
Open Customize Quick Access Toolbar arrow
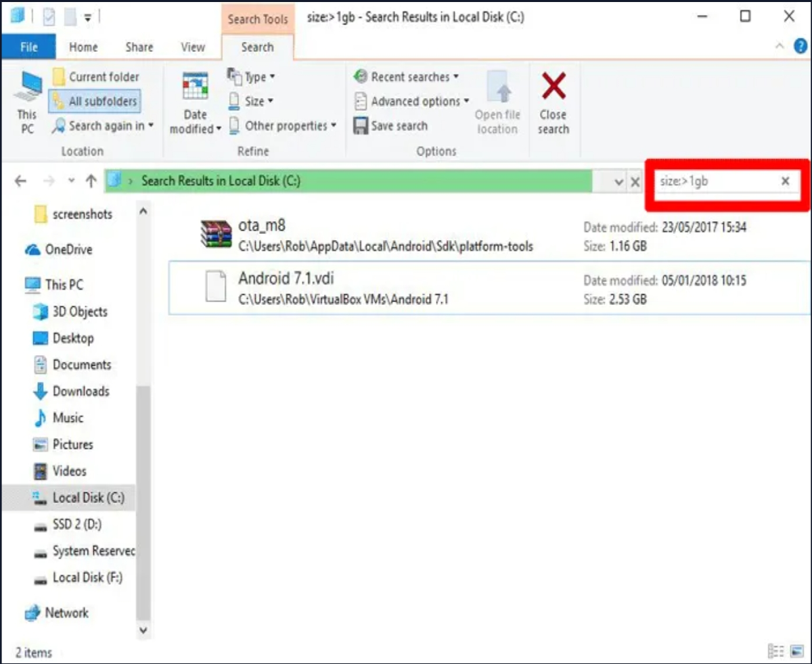click(88, 18)
